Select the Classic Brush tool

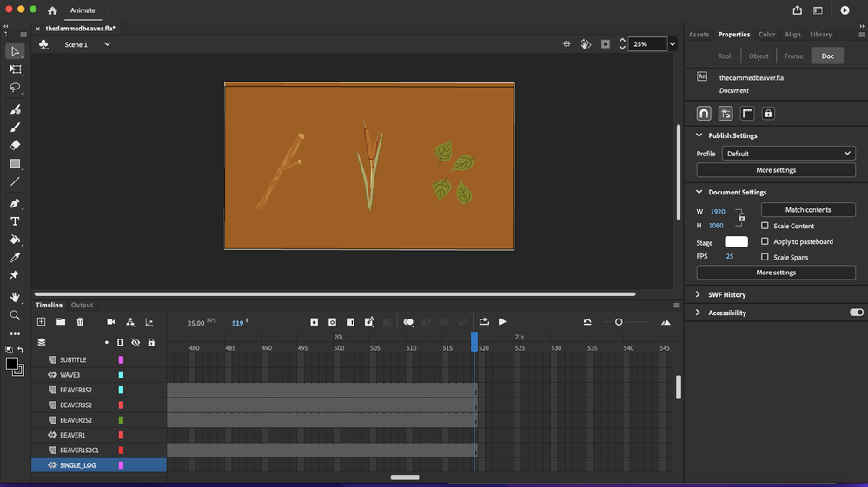click(15, 127)
